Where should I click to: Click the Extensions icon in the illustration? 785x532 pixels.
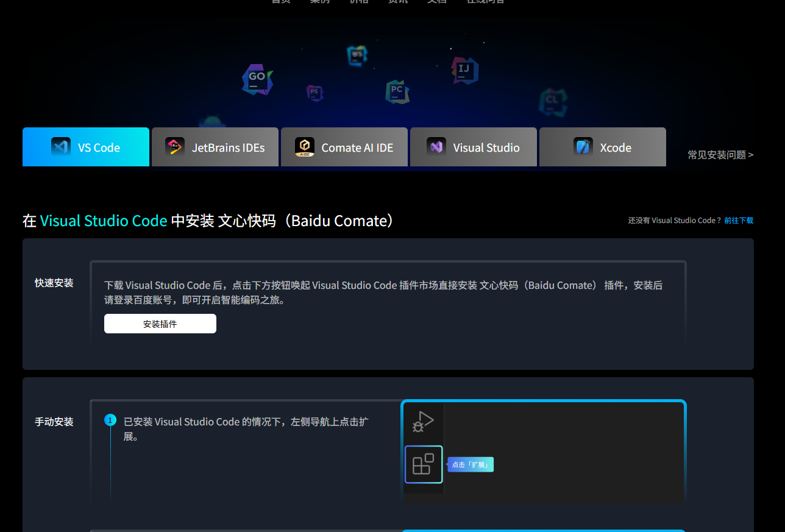(x=424, y=464)
